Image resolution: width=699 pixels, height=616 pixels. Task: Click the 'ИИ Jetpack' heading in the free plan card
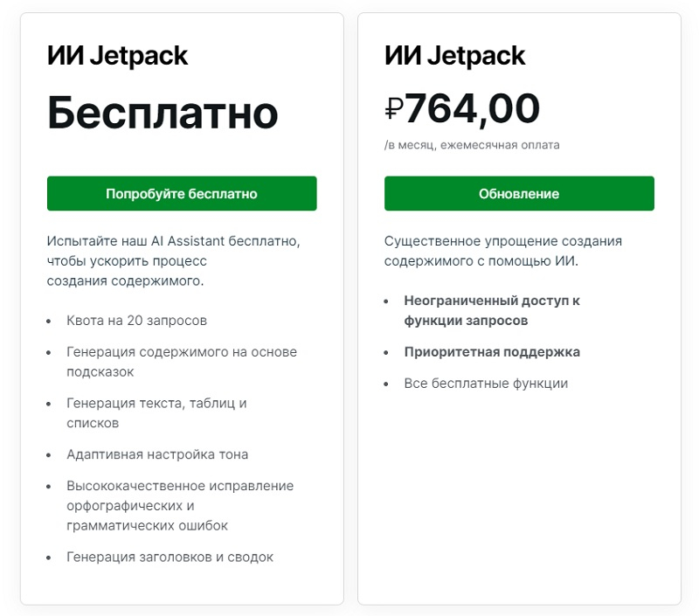coord(117,56)
